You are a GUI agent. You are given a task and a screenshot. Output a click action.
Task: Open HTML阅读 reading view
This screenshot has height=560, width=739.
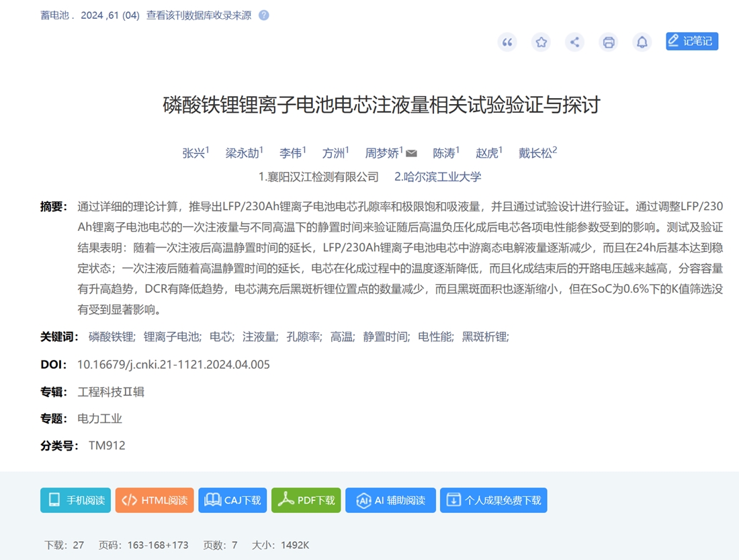[x=155, y=500]
